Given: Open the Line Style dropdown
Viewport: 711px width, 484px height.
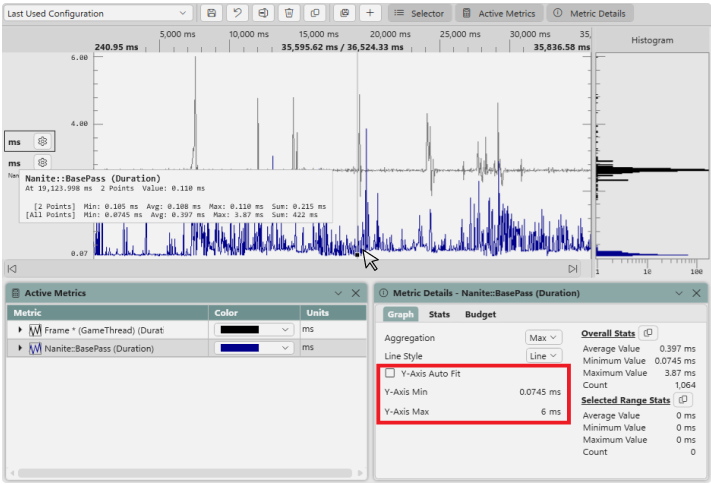Looking at the screenshot, I should pyautogui.click(x=543, y=356).
